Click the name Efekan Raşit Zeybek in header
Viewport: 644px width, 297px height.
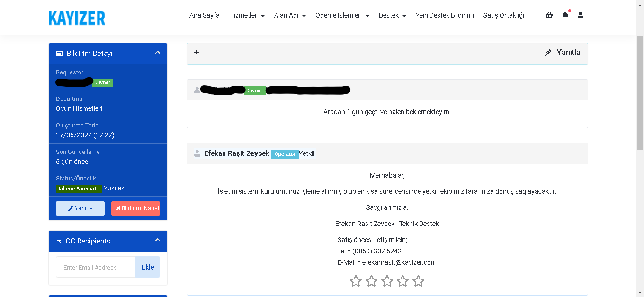[237, 153]
